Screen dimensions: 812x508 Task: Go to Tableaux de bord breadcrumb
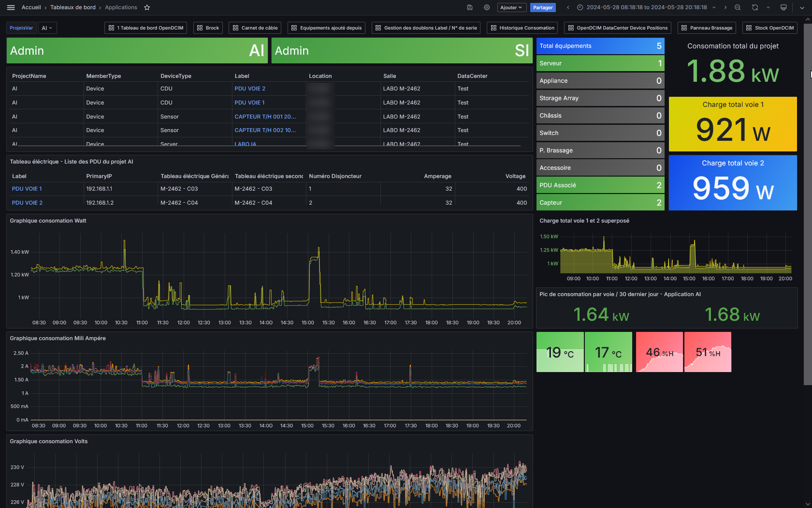point(73,7)
